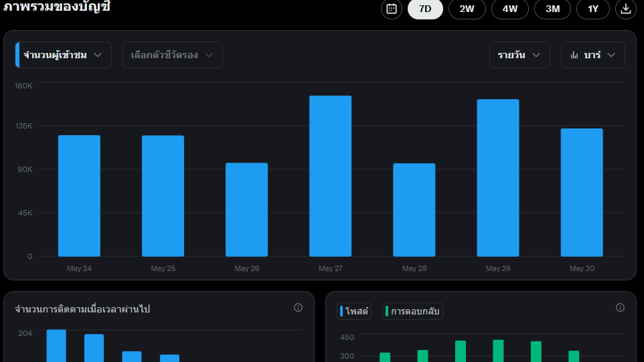Open the จำนวนผู้เข้าชม primary metric dropdown
The image size is (644, 362).
pyautogui.click(x=63, y=55)
